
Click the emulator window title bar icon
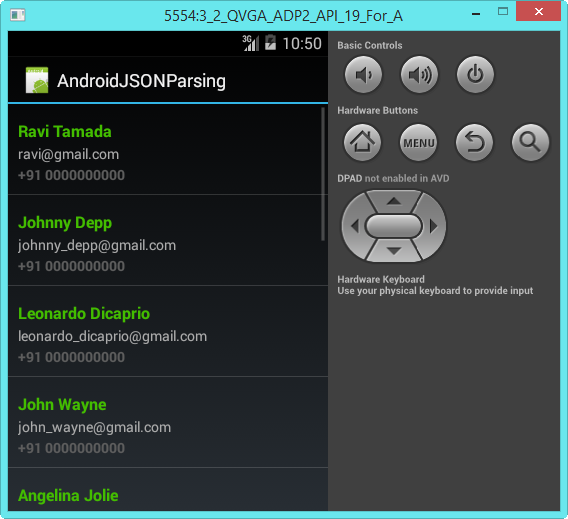click(x=17, y=15)
